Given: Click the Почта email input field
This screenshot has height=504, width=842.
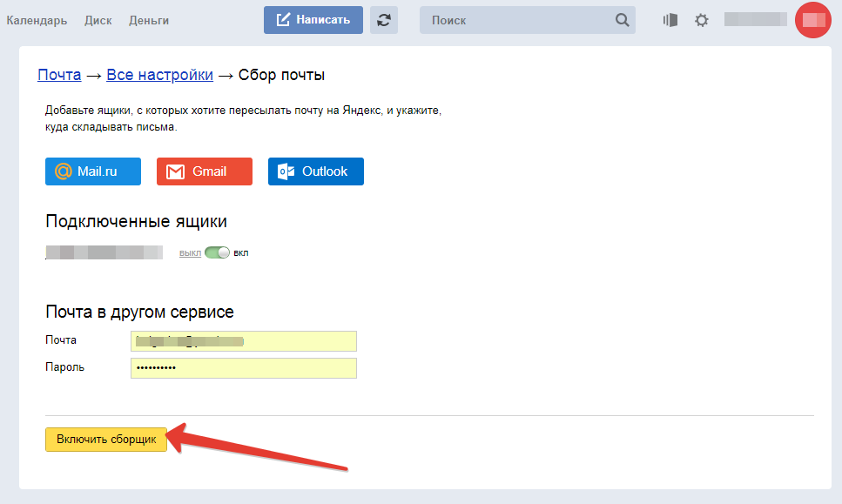Looking at the screenshot, I should tap(244, 341).
